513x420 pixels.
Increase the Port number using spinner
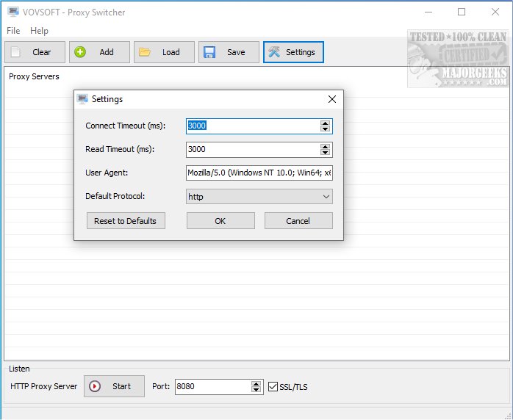(x=256, y=383)
